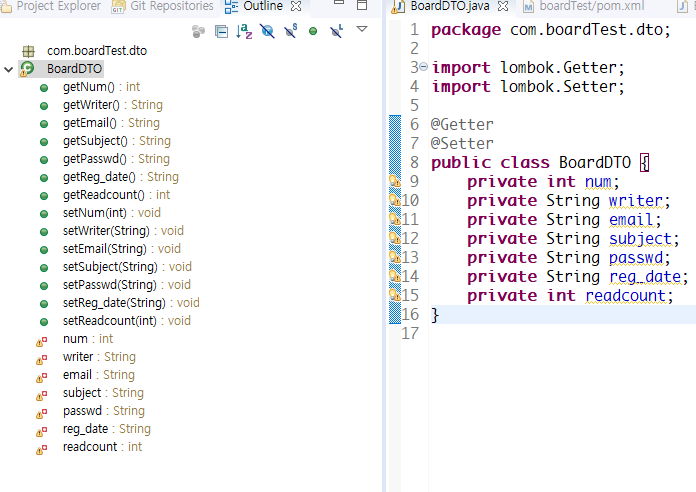Select setPasswd(String) method in Outline

point(127,285)
